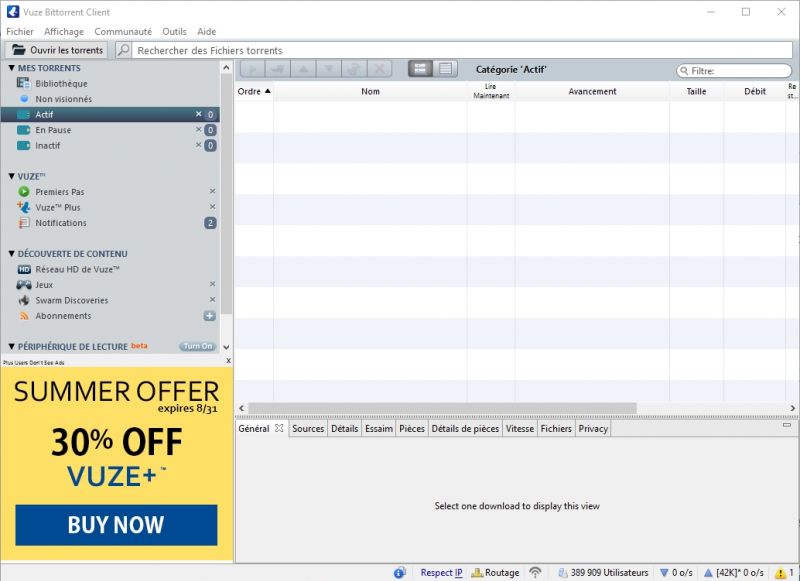Close the Actif sidebar entry with its X
This screenshot has height=581, width=800.
198,114
